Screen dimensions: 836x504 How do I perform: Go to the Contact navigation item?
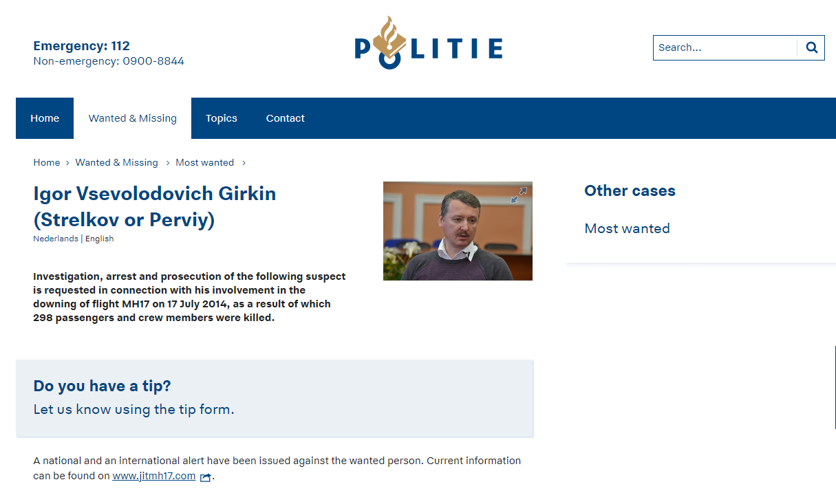[x=286, y=118]
